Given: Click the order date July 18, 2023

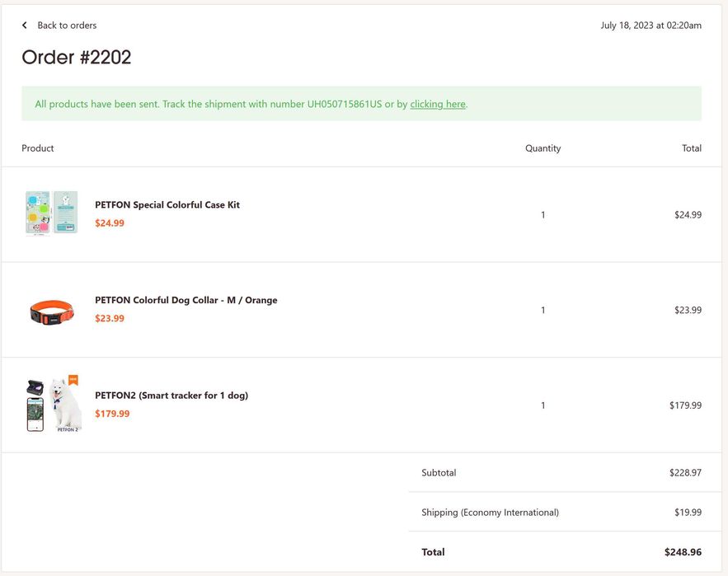Looking at the screenshot, I should [x=651, y=26].
